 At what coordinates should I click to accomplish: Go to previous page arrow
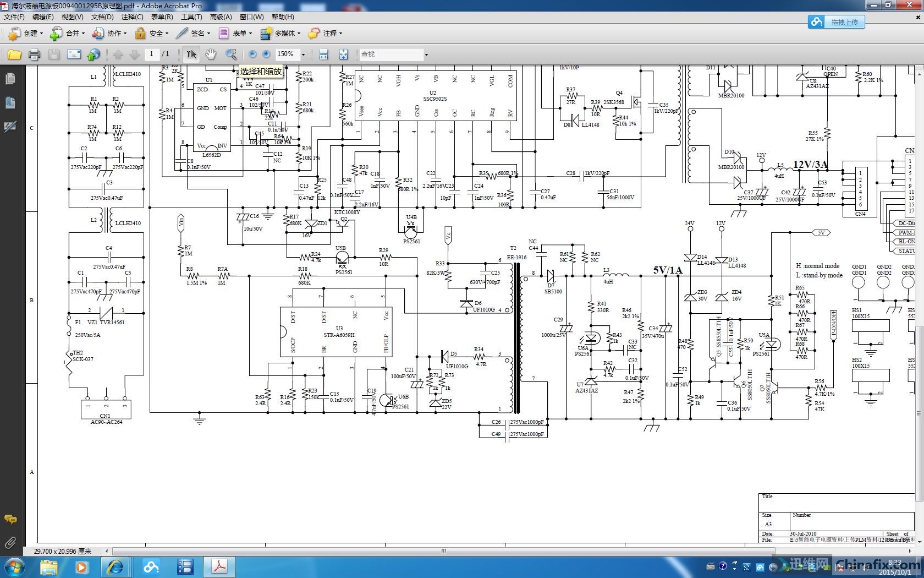pos(118,54)
